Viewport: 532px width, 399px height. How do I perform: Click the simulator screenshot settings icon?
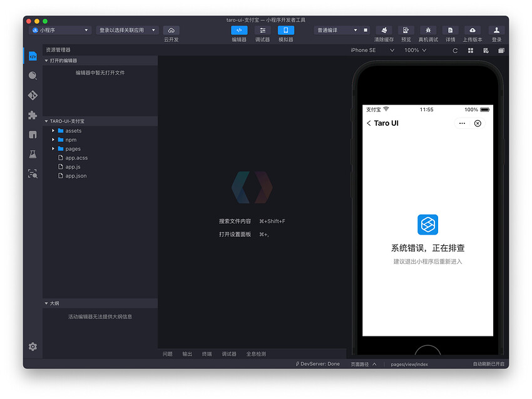(486, 51)
